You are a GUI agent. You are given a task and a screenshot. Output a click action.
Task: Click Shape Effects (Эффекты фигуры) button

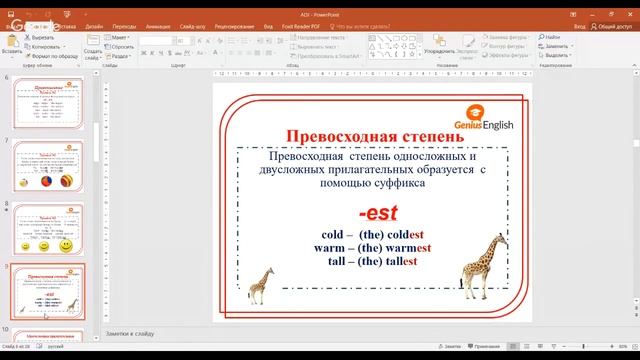505,55
